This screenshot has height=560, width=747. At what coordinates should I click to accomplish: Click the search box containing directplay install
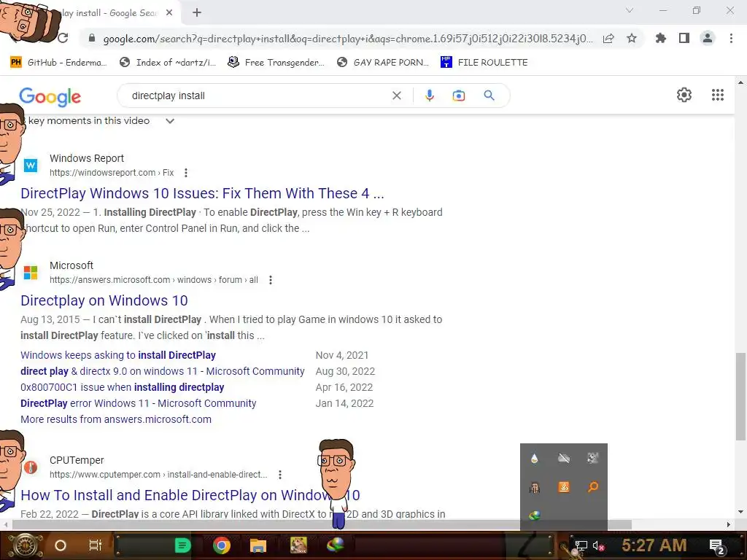point(258,96)
